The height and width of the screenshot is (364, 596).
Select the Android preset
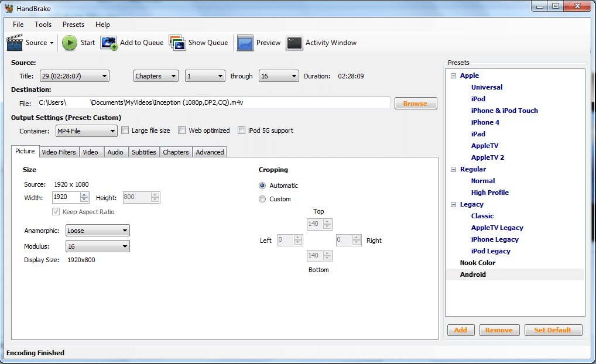tap(473, 274)
